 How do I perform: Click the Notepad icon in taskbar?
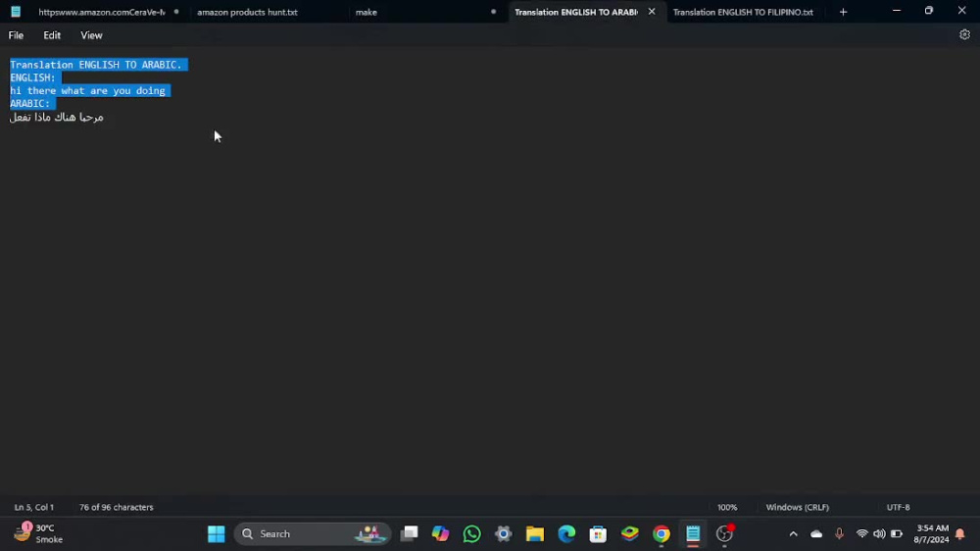click(x=693, y=533)
